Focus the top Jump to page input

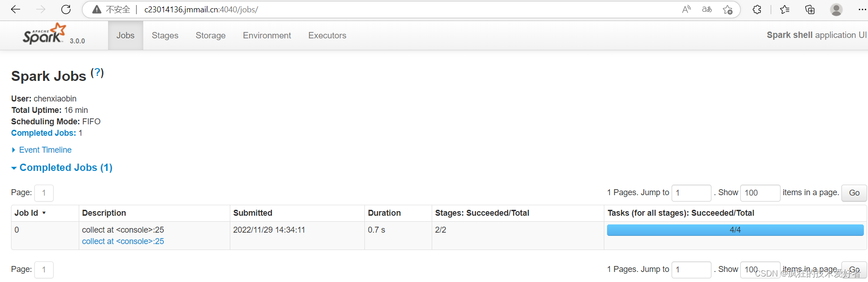(691, 193)
